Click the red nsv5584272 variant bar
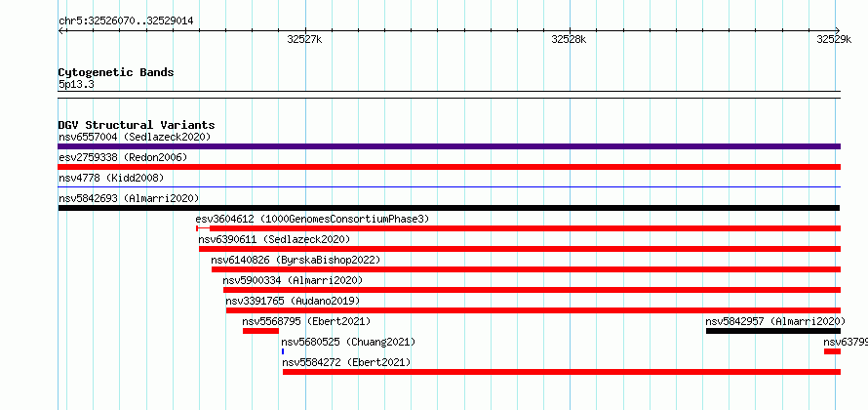The width and height of the screenshot is (868, 410). pos(562,372)
